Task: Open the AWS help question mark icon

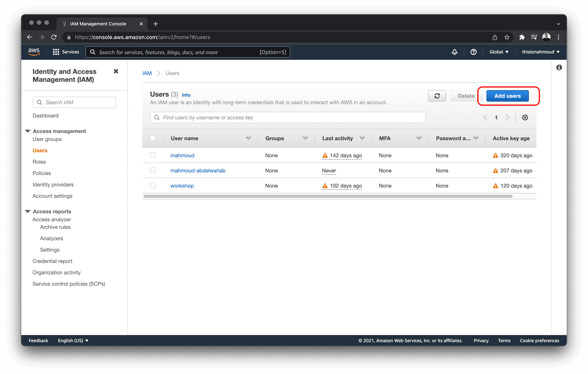Action: [473, 52]
